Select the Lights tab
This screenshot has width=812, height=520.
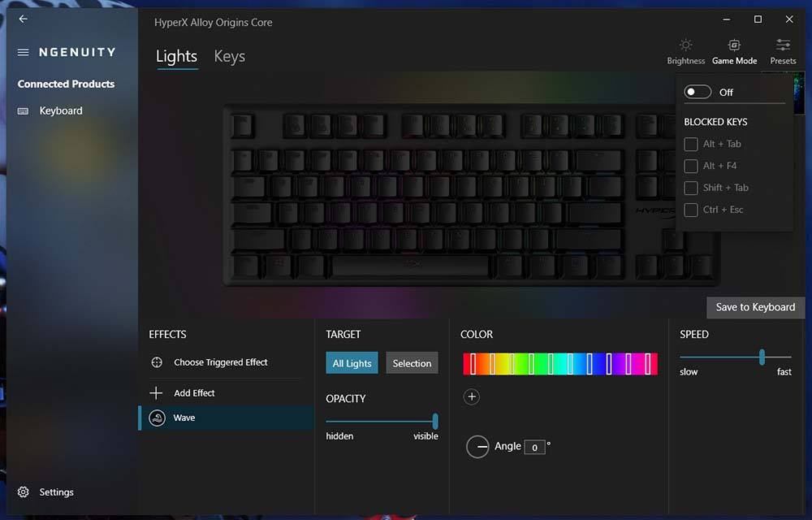coord(176,56)
